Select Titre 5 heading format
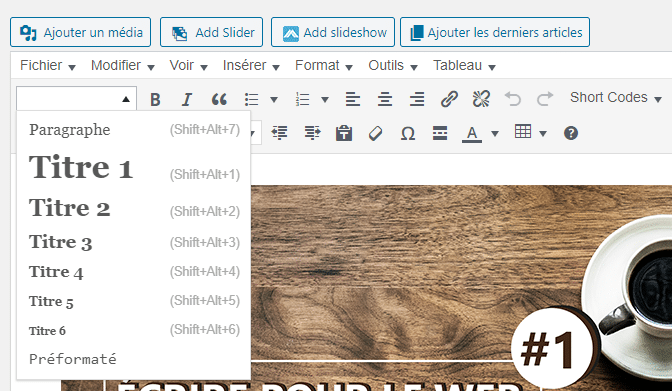Viewport: 672px width, 391px height. tap(134, 301)
